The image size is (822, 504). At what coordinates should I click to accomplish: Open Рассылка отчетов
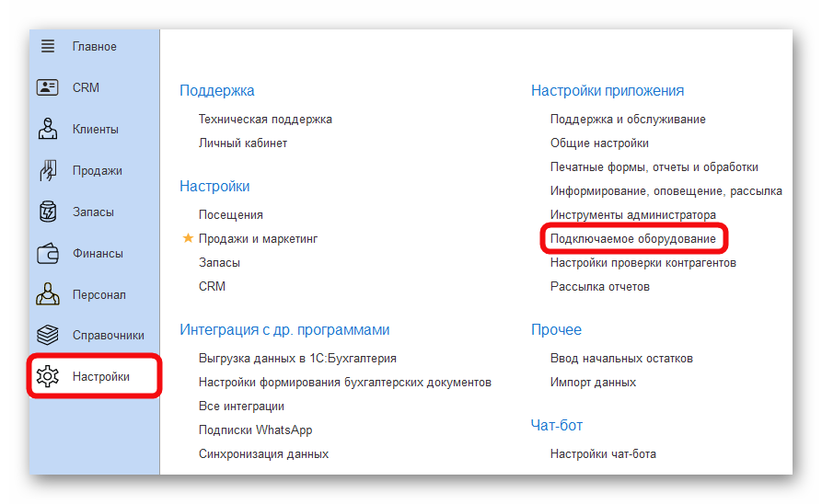coord(600,287)
